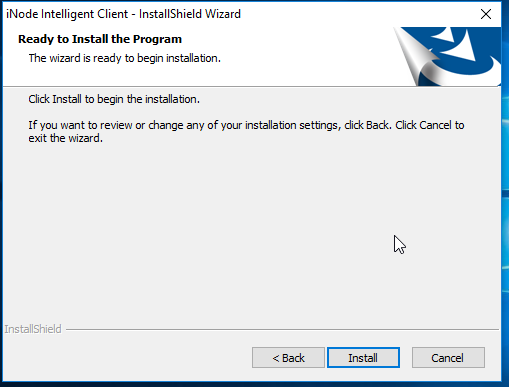Click the 'Ready to Install the Program' heading
The width and height of the screenshot is (509, 387).
(x=100, y=39)
